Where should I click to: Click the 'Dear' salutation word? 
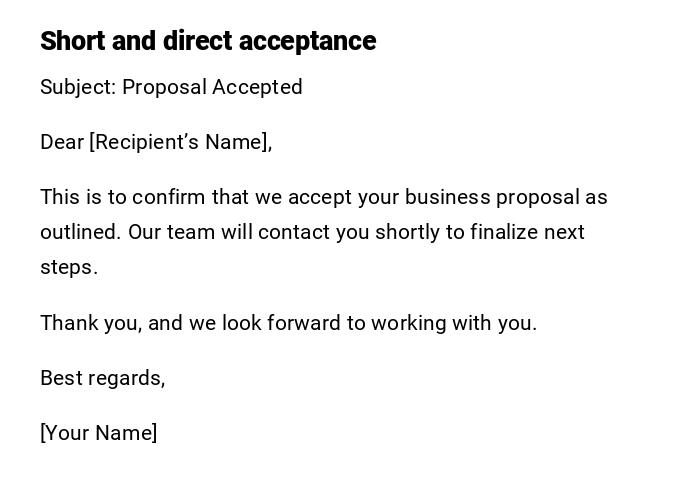62,142
